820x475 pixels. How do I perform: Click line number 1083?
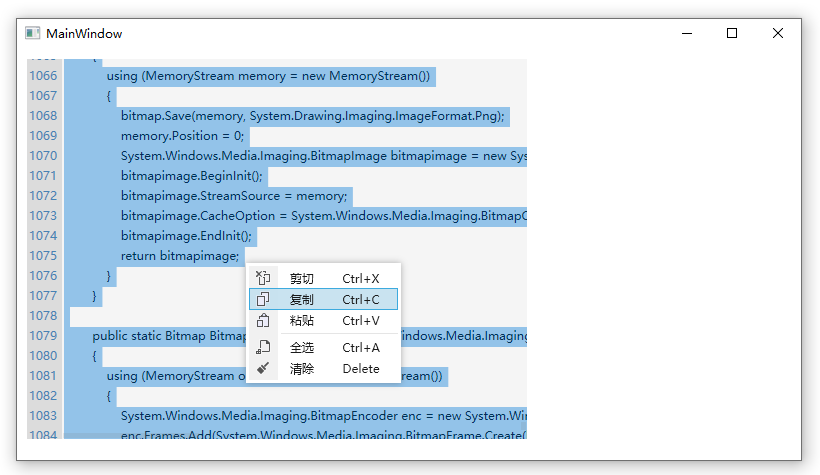pos(43,416)
